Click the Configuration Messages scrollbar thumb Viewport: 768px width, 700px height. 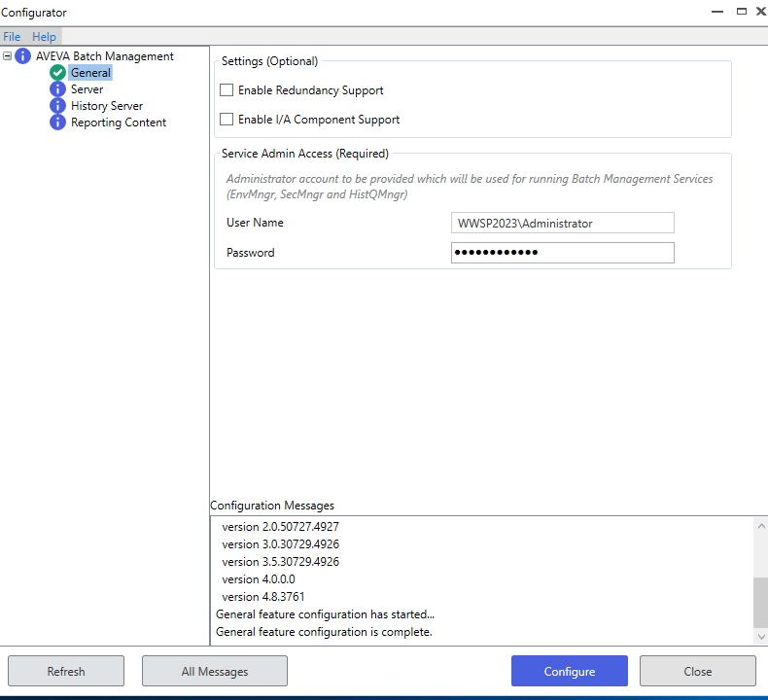(x=760, y=602)
